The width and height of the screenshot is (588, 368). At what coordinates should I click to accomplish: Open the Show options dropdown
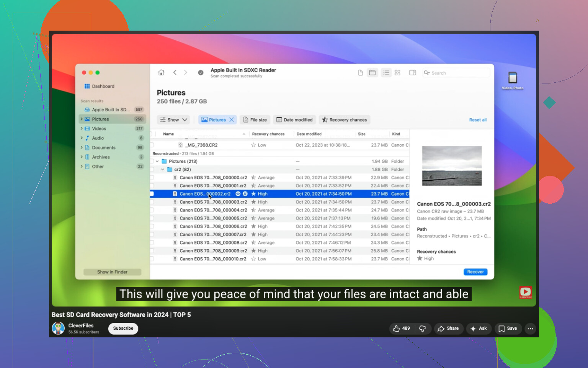173,120
